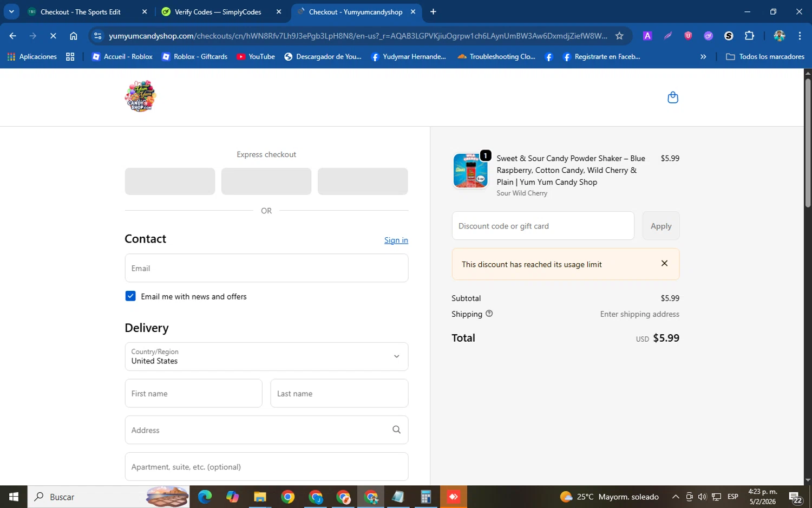Open the Chrome profile avatar
This screenshot has width=812, height=508.
click(x=780, y=36)
